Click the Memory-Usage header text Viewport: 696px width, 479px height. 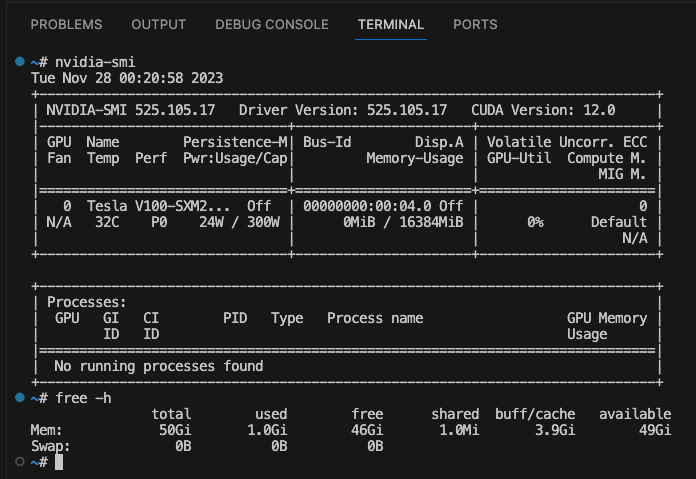tap(415, 158)
